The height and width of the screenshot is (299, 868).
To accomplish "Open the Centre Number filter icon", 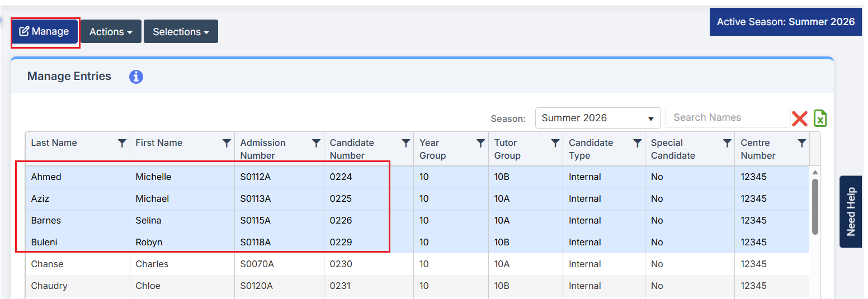I will coord(801,143).
